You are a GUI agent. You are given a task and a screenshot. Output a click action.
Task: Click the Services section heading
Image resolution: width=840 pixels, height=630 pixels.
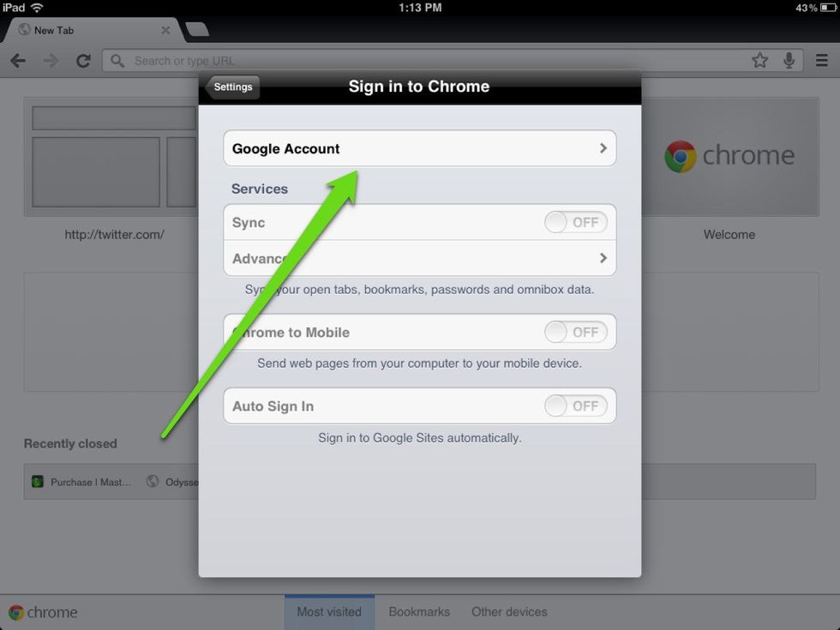[x=259, y=189]
